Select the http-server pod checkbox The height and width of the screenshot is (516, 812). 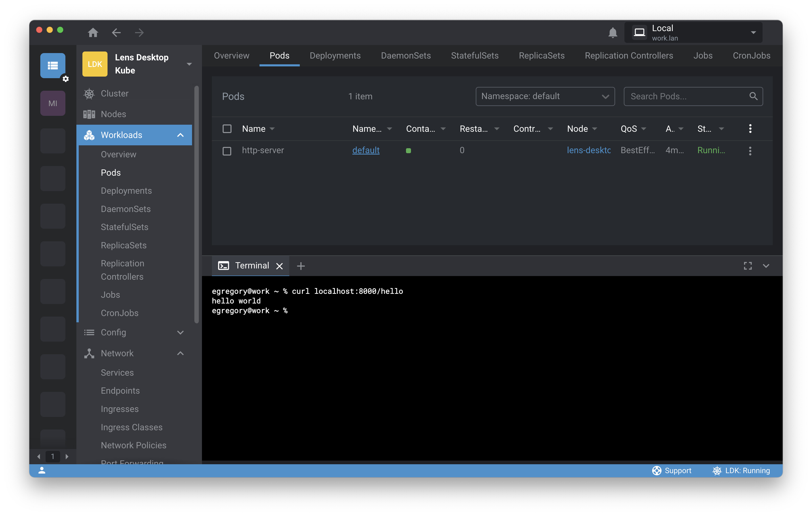[x=227, y=151]
